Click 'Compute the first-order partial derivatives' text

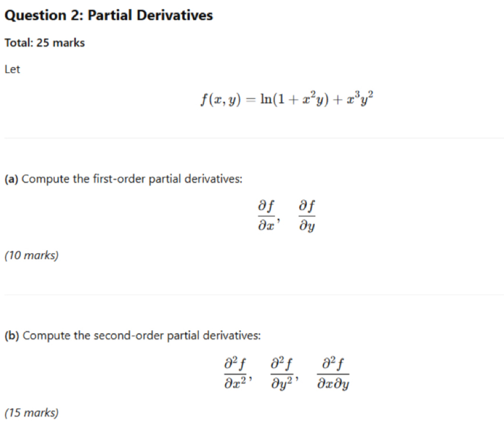(132, 179)
